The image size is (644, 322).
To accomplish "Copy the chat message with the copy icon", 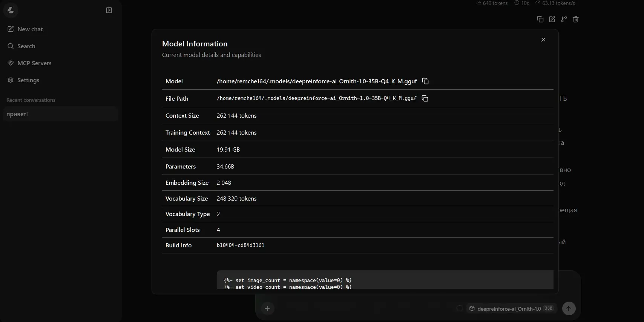I will click(540, 19).
